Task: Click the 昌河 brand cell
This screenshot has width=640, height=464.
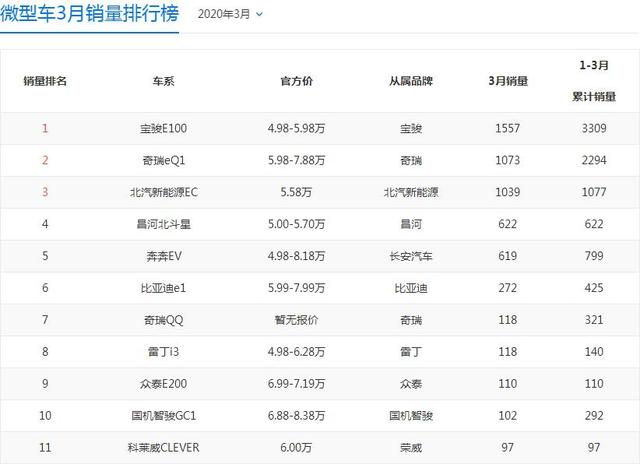Action: pos(411,224)
